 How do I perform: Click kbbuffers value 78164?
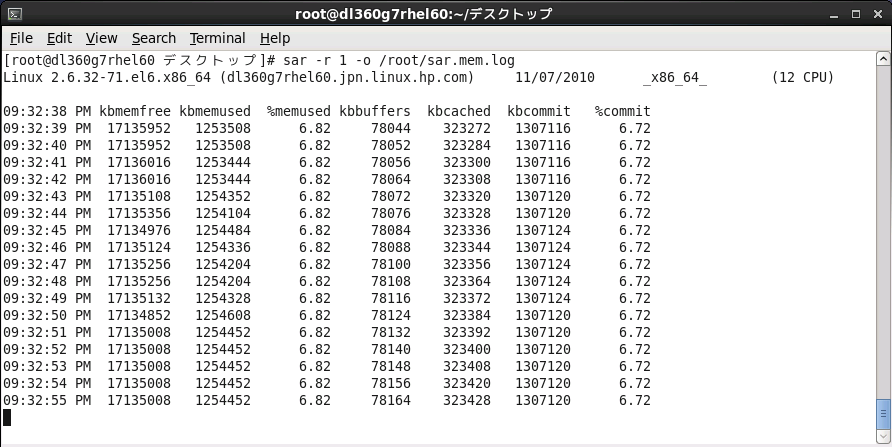point(391,400)
